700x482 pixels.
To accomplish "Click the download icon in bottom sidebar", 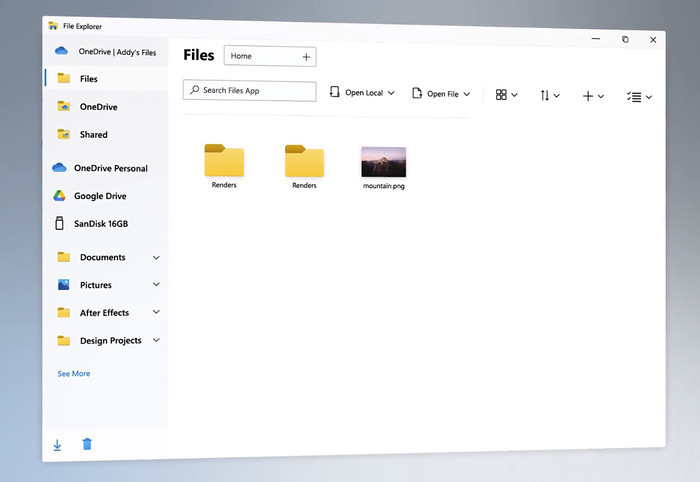I will click(57, 445).
